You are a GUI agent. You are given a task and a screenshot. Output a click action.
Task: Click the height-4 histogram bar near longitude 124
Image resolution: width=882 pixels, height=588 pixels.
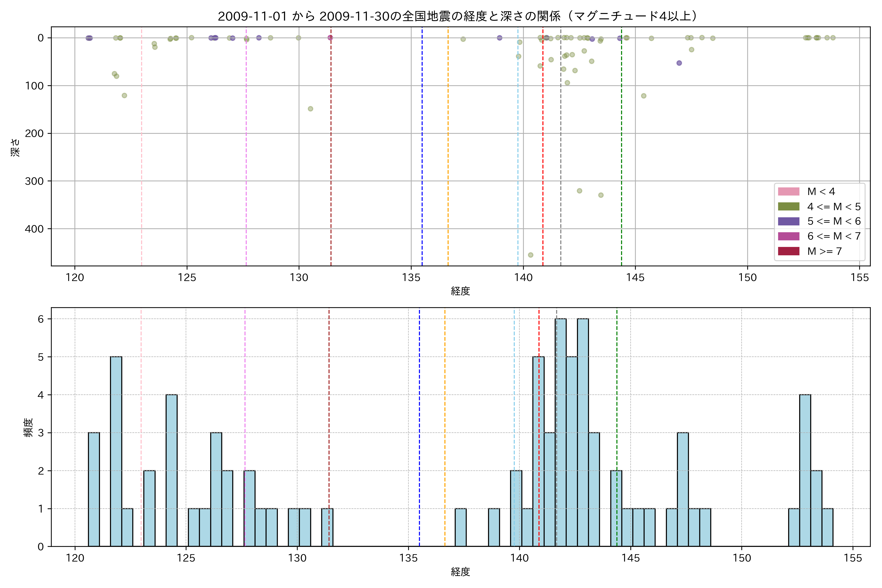click(x=172, y=470)
